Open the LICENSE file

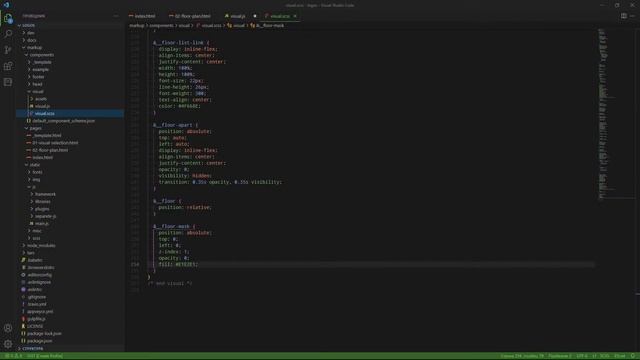pyautogui.click(x=35, y=326)
